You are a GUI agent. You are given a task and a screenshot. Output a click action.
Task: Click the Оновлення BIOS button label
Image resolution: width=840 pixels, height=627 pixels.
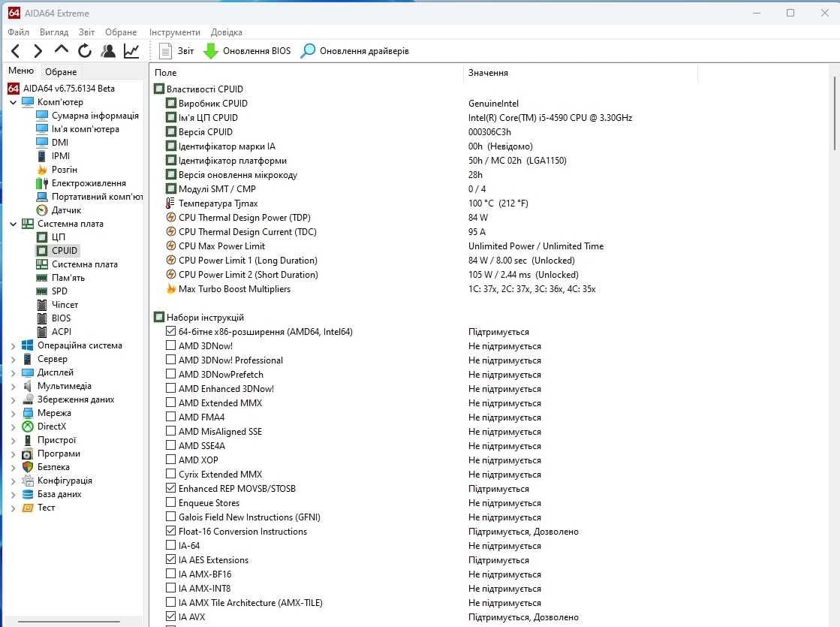(257, 51)
